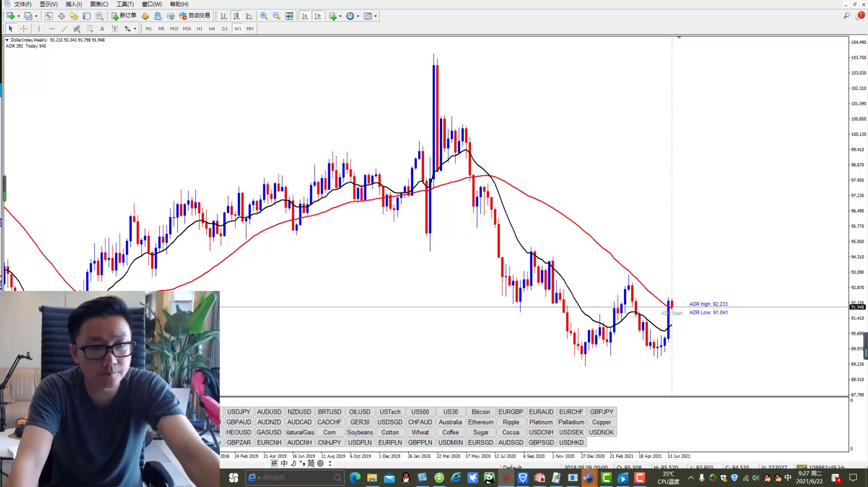Select the text label tool
The image size is (868, 487).
115,29
